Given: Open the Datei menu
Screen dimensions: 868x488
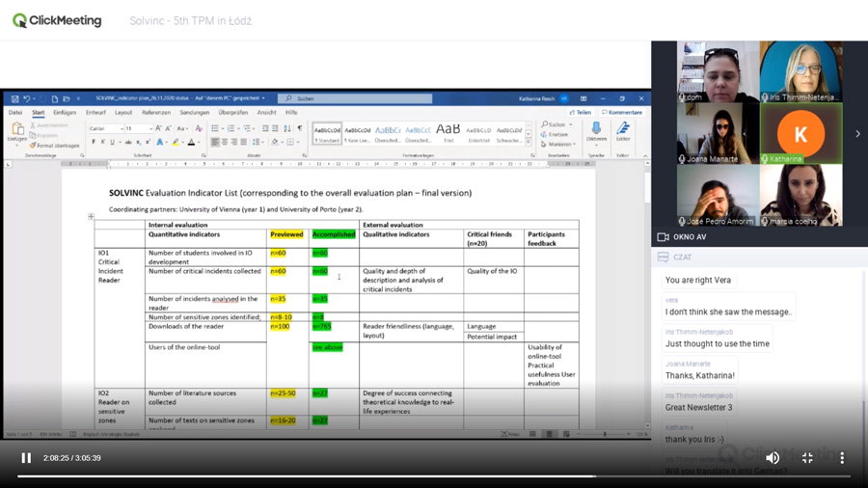Looking at the screenshot, I should click(x=15, y=112).
